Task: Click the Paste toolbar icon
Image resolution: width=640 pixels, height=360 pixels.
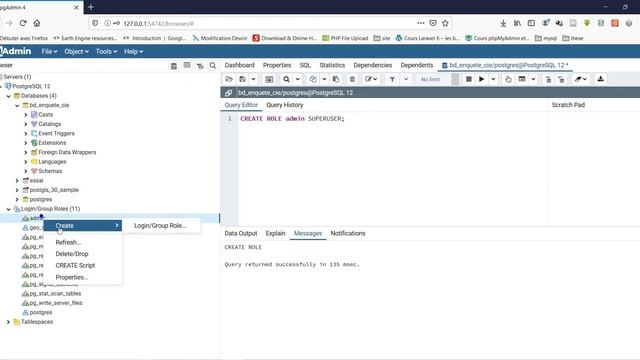Action: point(336,79)
